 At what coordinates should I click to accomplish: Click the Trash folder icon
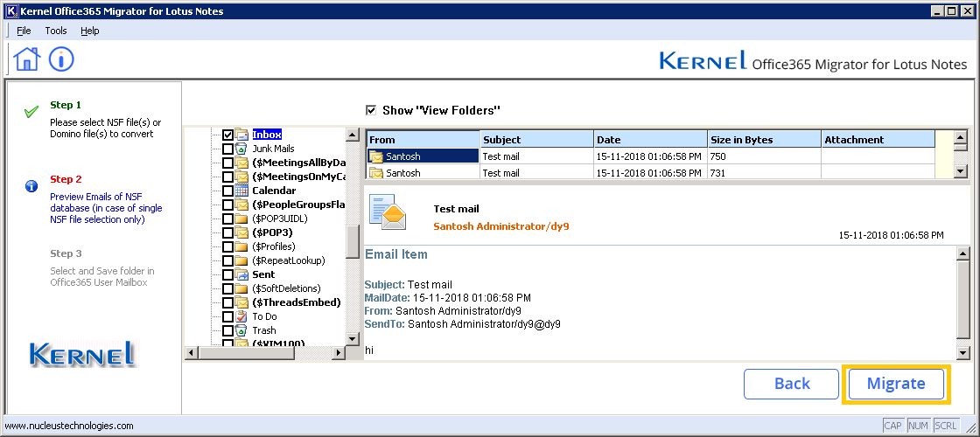241,330
